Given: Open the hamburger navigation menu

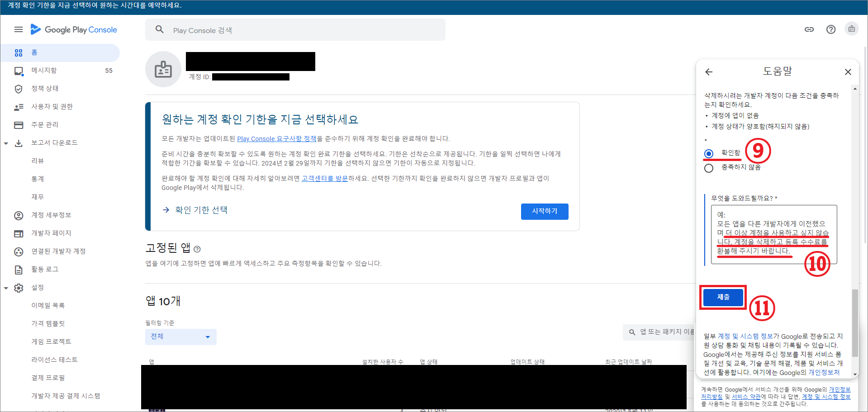Looking at the screenshot, I should tap(19, 29).
